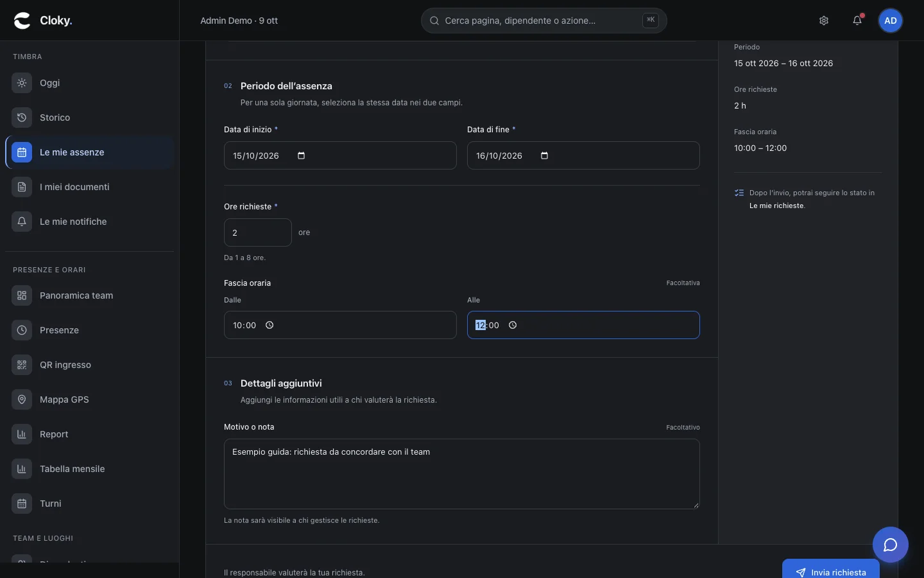This screenshot has height=578, width=924.
Task: Open I miei documenti page
Action: pos(90,187)
